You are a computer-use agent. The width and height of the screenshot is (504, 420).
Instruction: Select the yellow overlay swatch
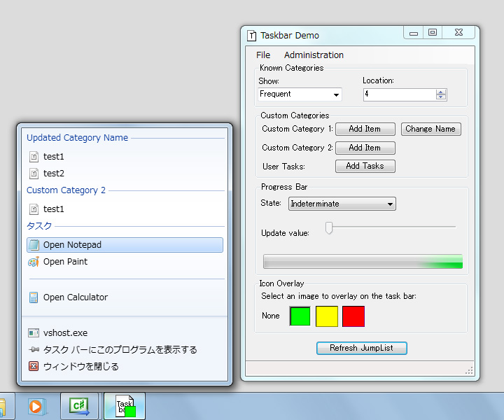327,316
